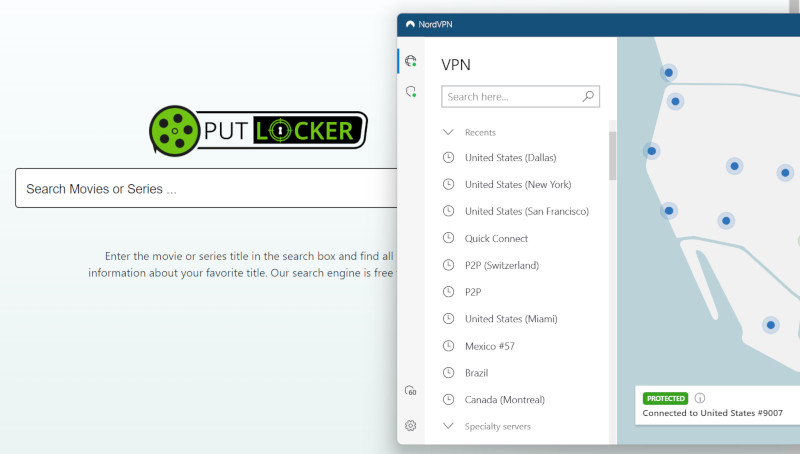
Task: Select Brazil in recent servers
Action: [x=477, y=373]
